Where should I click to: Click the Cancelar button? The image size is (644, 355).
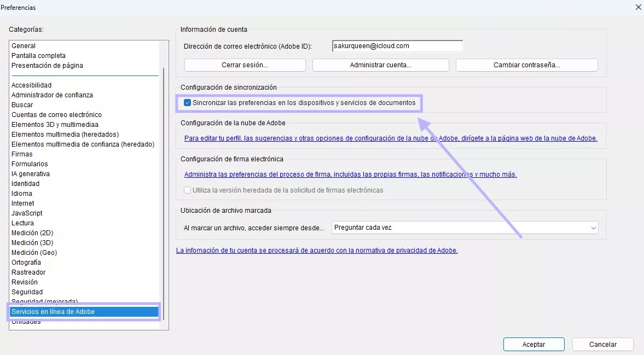(603, 344)
